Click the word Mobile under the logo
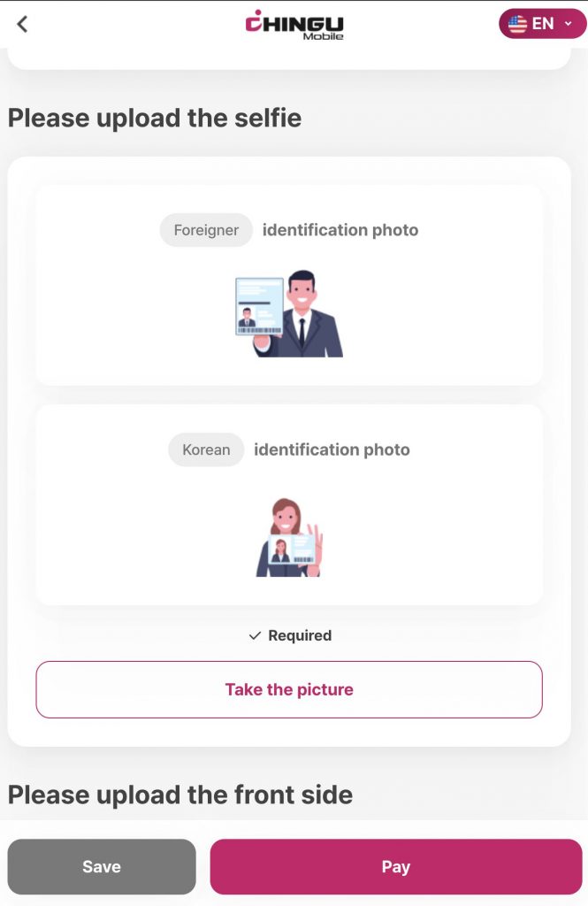Image resolution: width=588 pixels, height=906 pixels. [x=323, y=36]
